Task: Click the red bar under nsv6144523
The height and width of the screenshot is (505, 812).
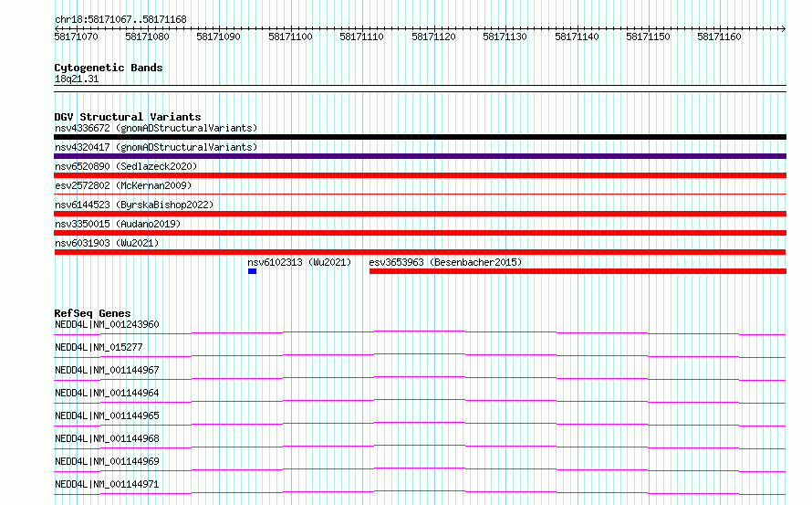Action: tap(420, 214)
